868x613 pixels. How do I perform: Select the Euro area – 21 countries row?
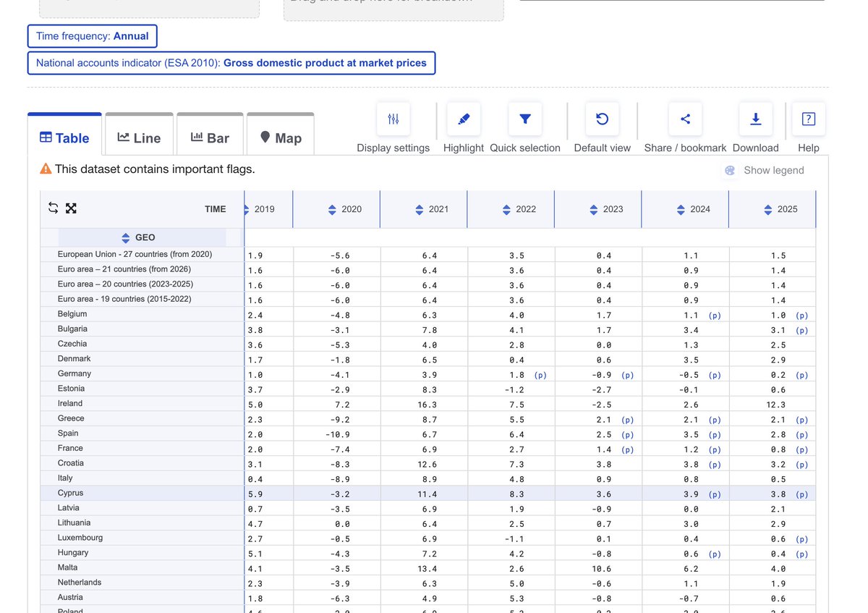tap(124, 269)
